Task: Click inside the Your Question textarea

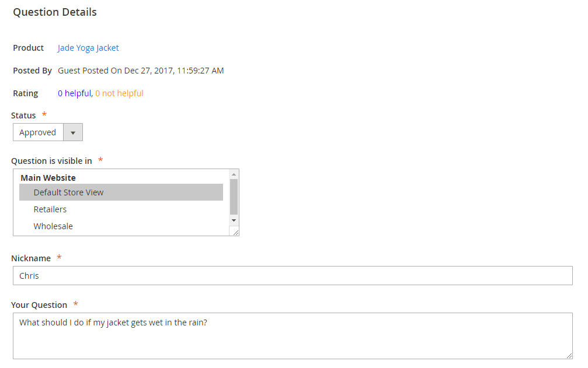Action: click(x=292, y=336)
